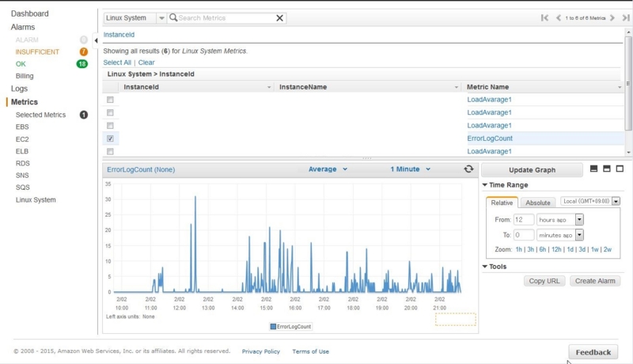This screenshot has height=364, width=633.
Task: Click the From value field showing 12
Action: 524,219
